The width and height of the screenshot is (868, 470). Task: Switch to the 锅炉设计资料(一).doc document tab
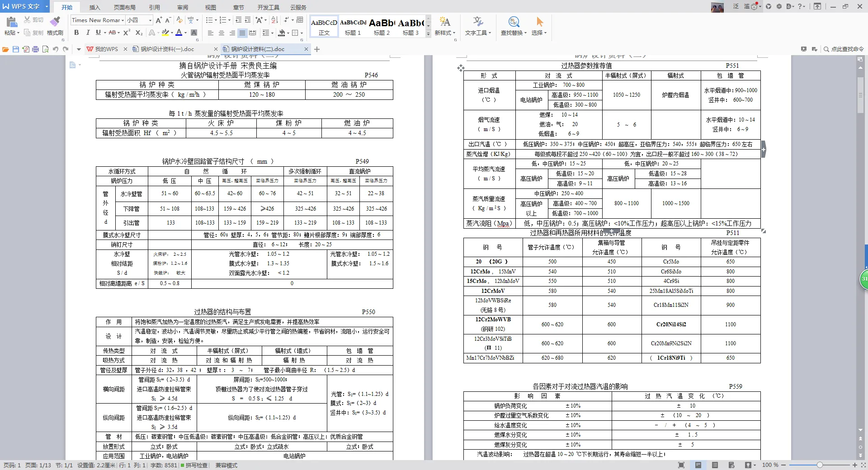pos(167,49)
